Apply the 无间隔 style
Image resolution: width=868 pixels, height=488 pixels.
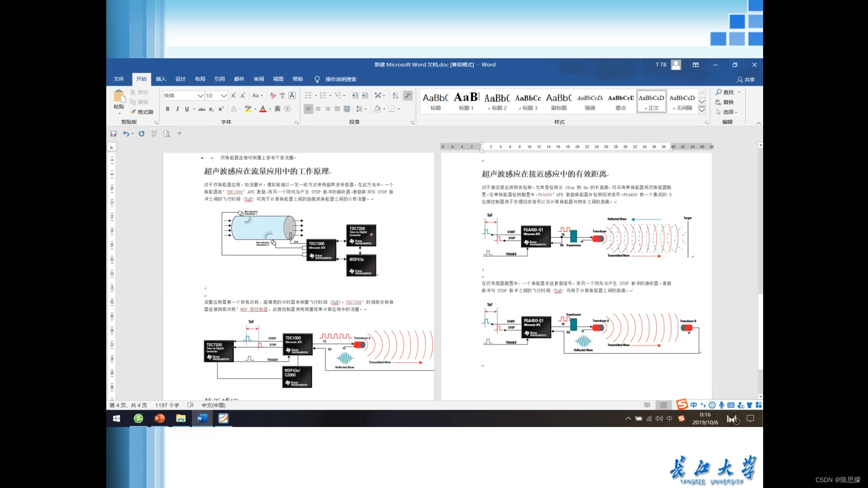682,101
